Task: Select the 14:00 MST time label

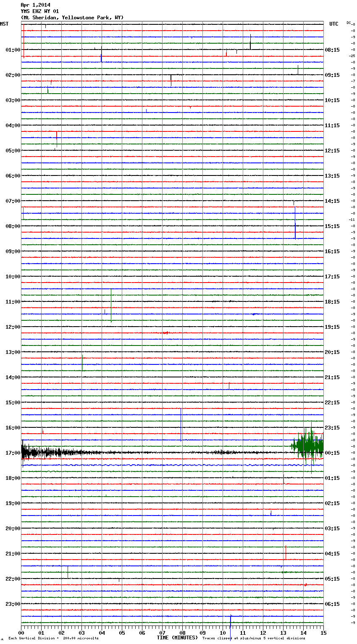Action: click(x=13, y=377)
